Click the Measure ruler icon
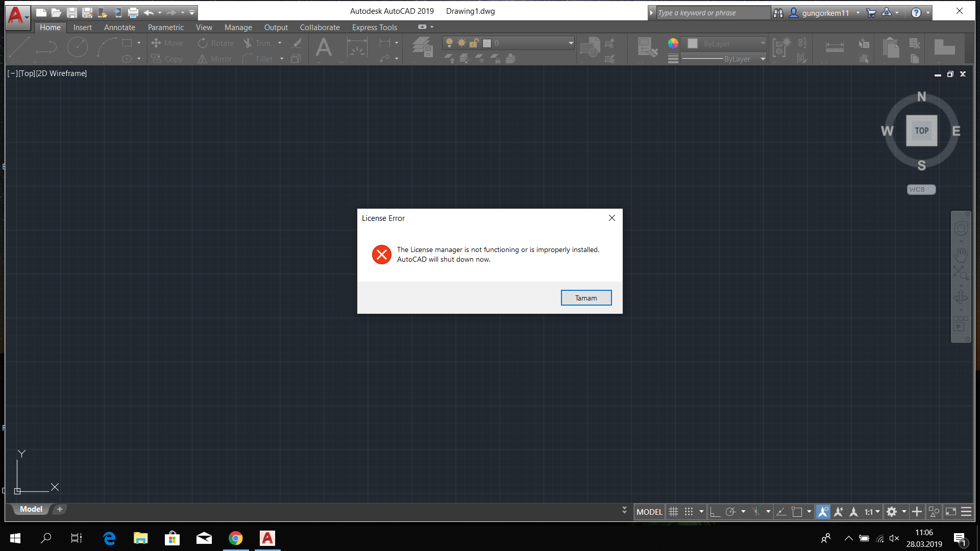Image resolution: width=980 pixels, height=551 pixels. pos(835,47)
